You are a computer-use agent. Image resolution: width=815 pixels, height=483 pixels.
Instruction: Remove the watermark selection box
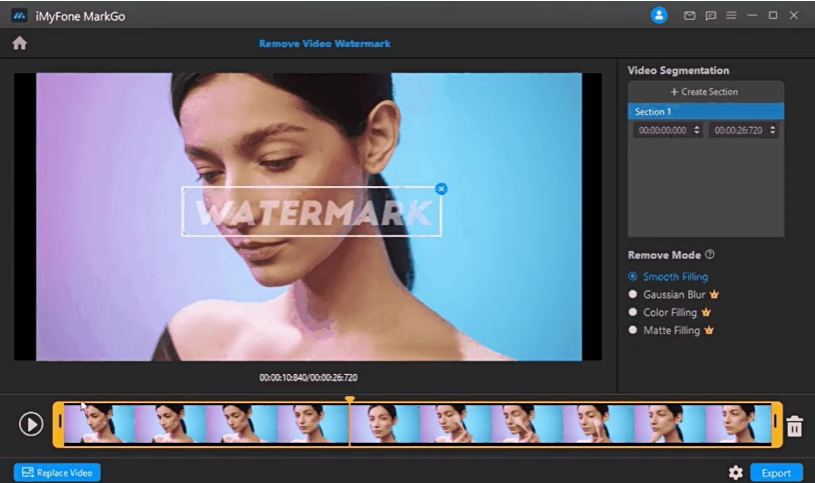pyautogui.click(x=442, y=189)
